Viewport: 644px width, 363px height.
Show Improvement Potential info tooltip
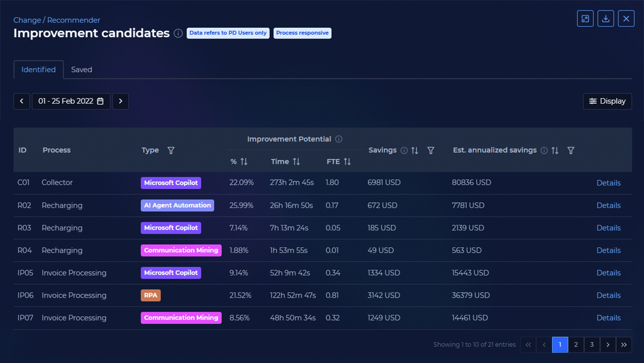tap(339, 139)
